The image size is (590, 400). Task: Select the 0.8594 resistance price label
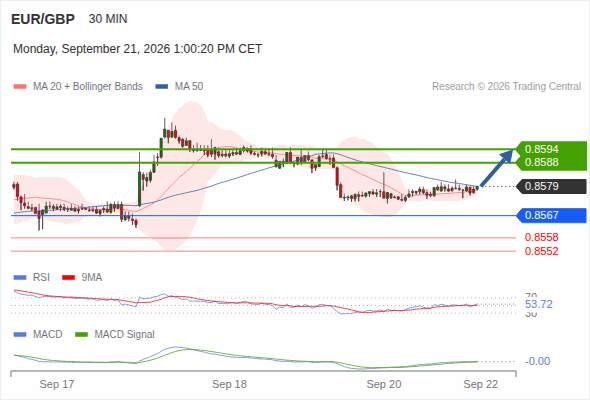tap(541, 149)
